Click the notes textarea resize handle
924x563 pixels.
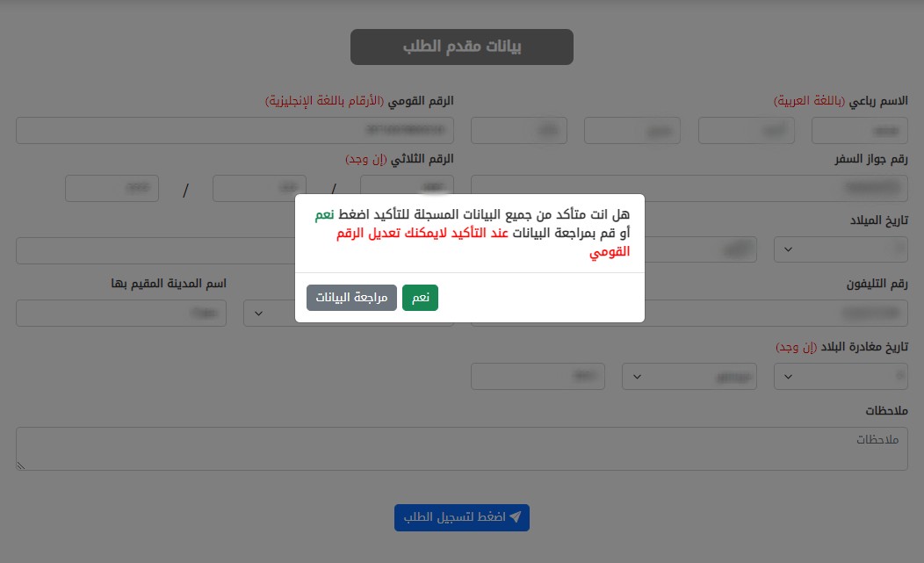(21, 466)
